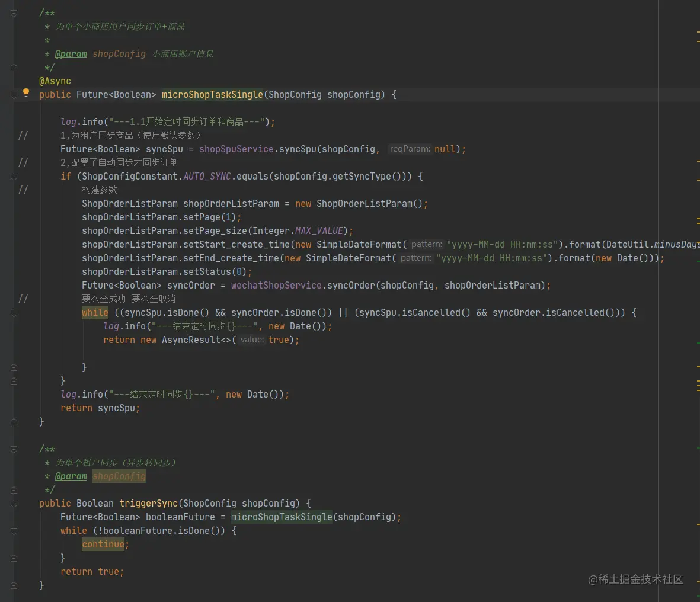
Task: Click getSyncType() call in the if condition
Action: (x=369, y=176)
